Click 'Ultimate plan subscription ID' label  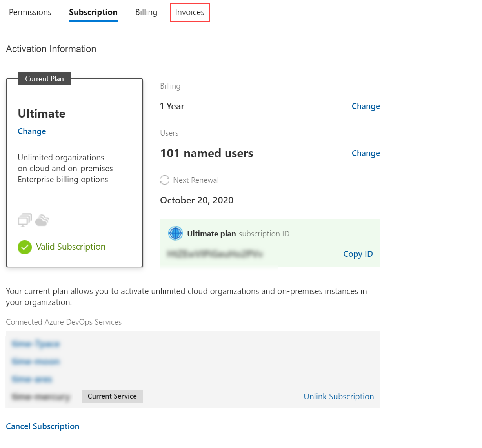tap(238, 234)
